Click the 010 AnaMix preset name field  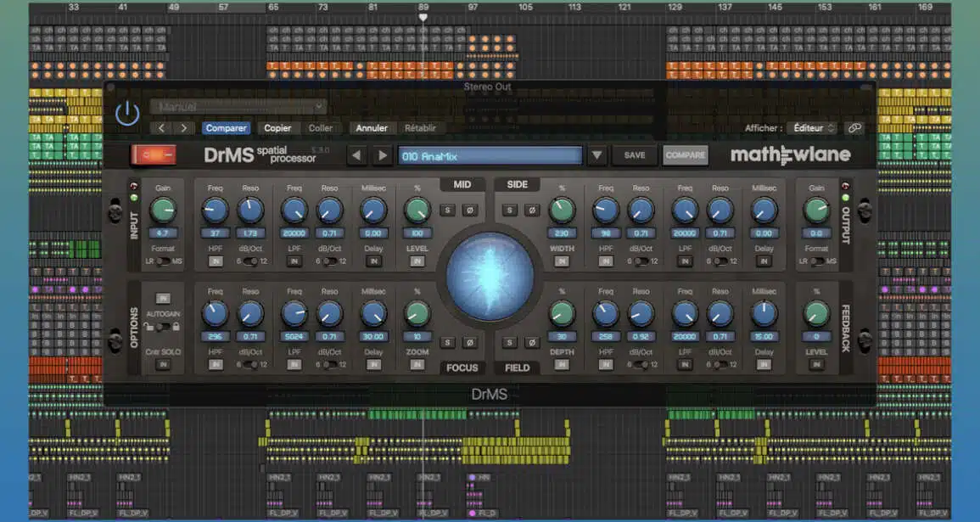(490, 155)
